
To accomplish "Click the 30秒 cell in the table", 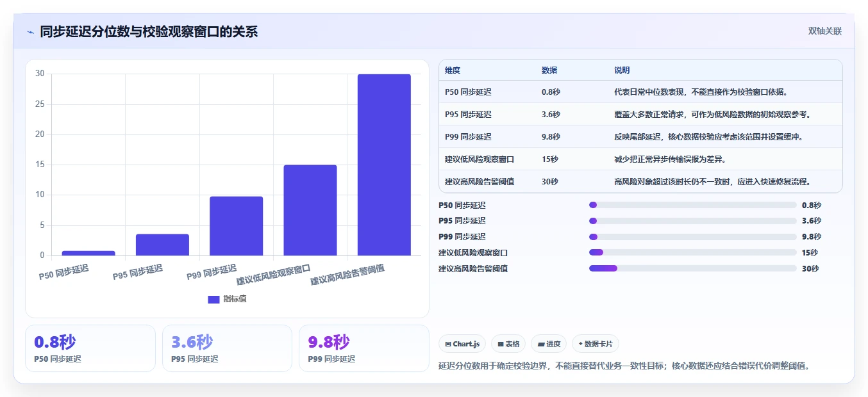I will 550,181.
